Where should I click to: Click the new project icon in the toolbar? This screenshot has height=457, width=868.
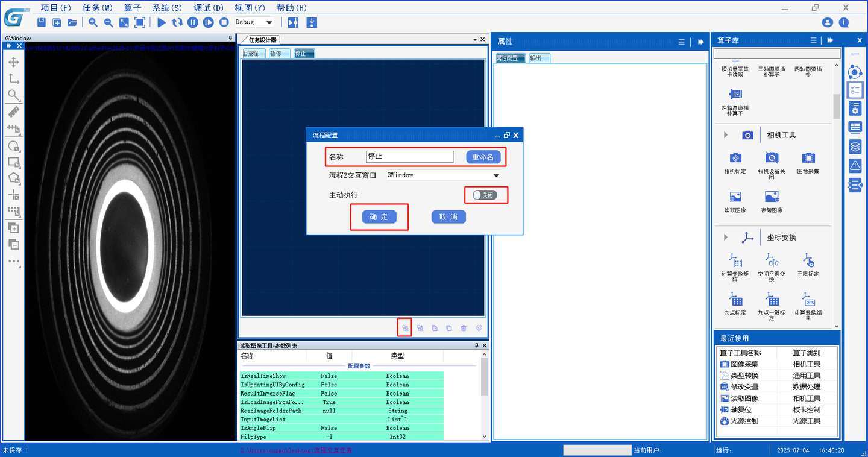click(57, 22)
